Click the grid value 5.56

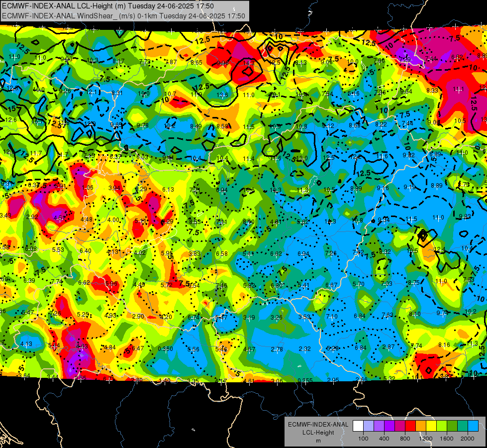point(193,349)
